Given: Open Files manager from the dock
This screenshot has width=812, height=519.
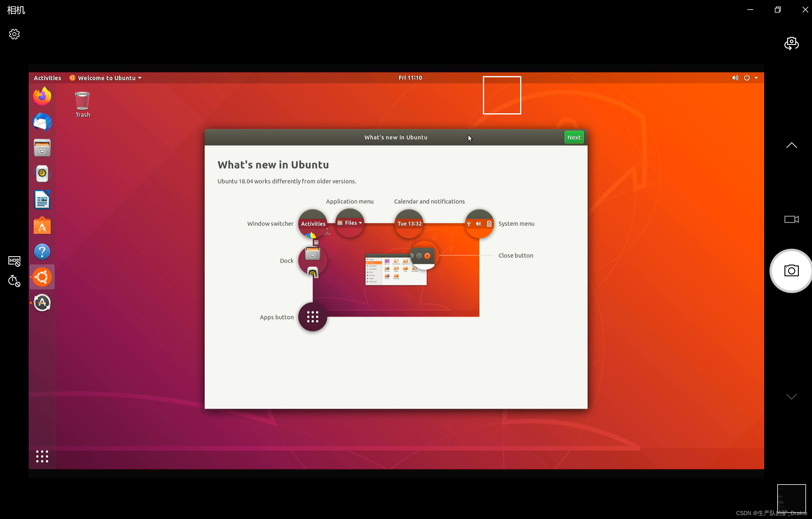Looking at the screenshot, I should coord(42,148).
